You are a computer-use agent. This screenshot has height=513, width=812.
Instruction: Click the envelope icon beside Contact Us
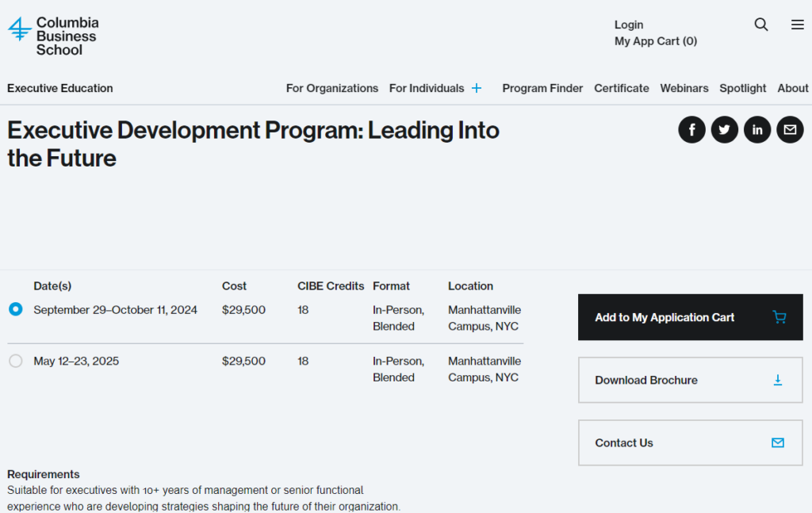pyautogui.click(x=777, y=442)
